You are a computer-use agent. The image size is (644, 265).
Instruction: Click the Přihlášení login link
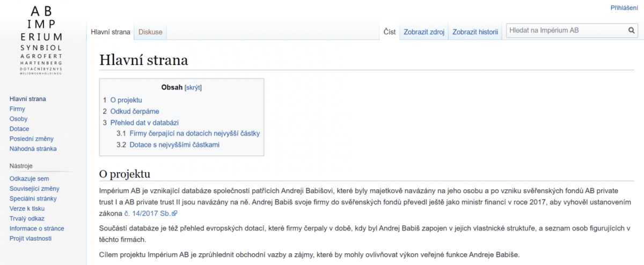(624, 8)
